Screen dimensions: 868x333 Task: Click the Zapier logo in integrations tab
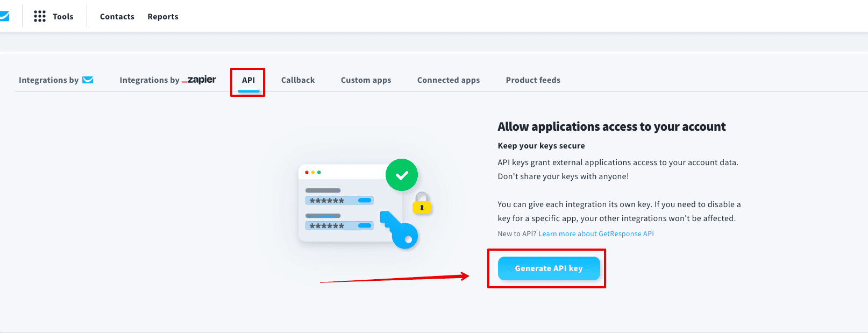click(x=199, y=80)
